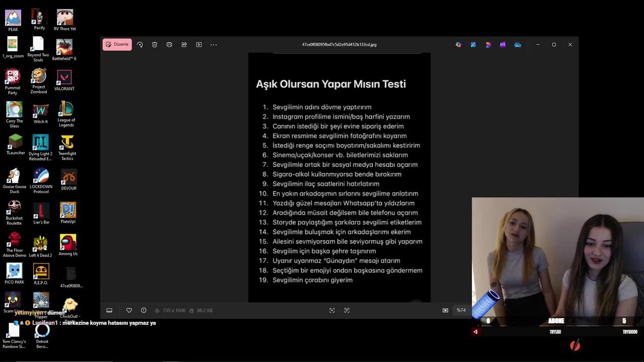Select LOCKDOWN Protocol desktop icon

coord(41,182)
